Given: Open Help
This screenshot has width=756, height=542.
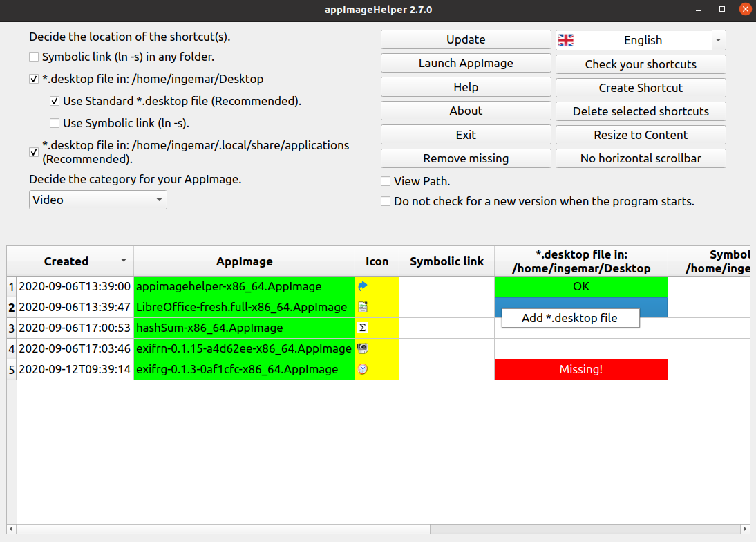Looking at the screenshot, I should pos(466,87).
